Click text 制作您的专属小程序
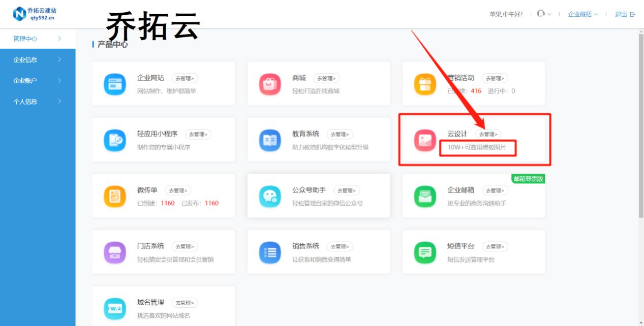644x326 pixels. pos(164,147)
